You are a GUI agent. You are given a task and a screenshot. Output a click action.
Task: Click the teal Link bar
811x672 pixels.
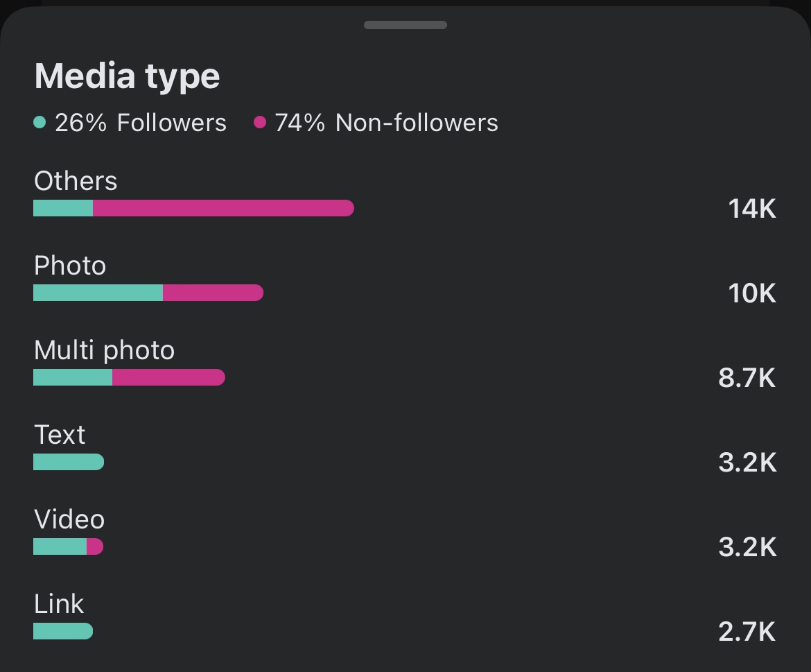click(63, 631)
